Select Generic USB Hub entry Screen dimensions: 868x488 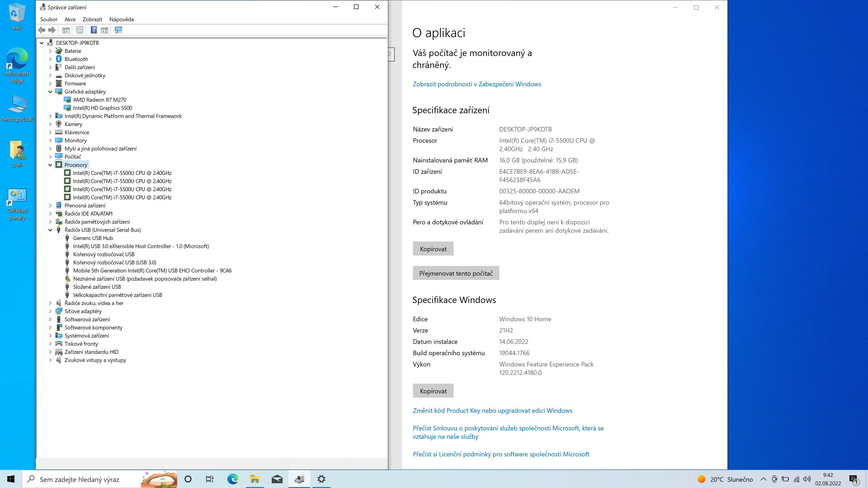tap(93, 238)
